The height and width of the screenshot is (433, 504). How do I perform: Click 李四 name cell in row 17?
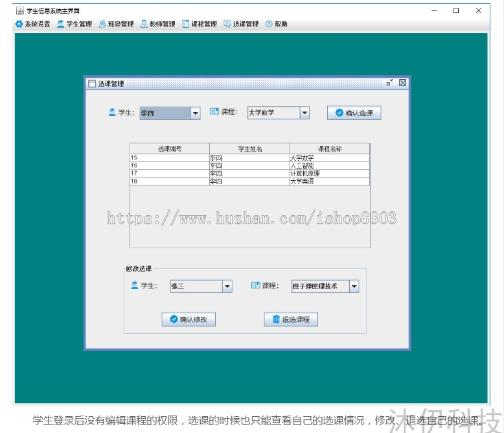pos(250,173)
